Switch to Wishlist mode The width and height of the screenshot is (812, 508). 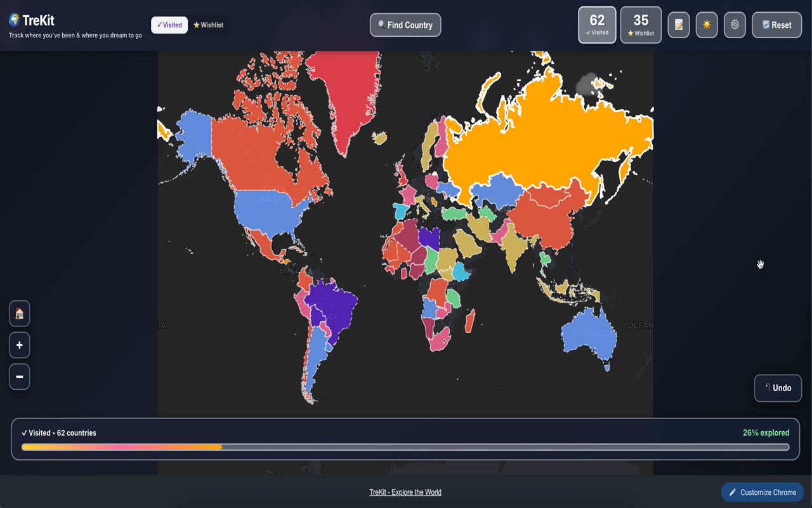[209, 25]
